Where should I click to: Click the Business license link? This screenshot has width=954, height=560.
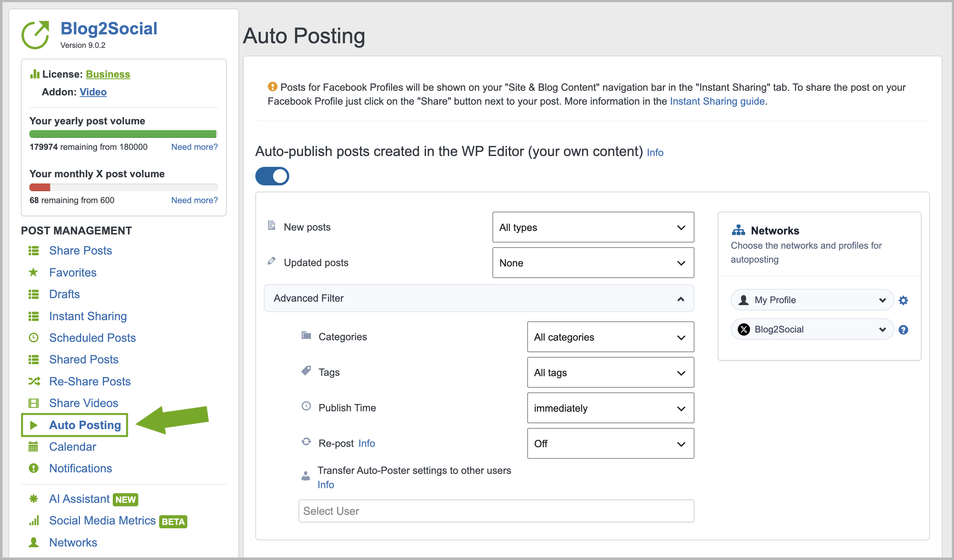point(108,74)
